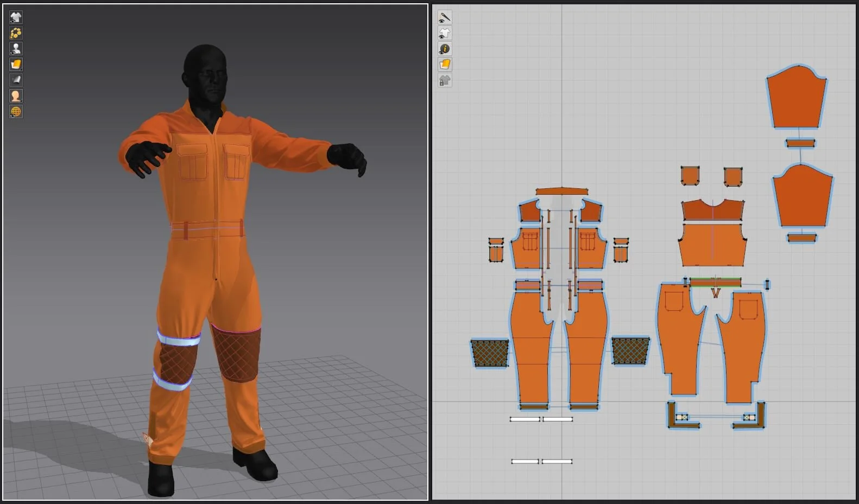The image size is (859, 504).
Task: Open garment fabric texture icon in 3D window
Action: coord(16,65)
